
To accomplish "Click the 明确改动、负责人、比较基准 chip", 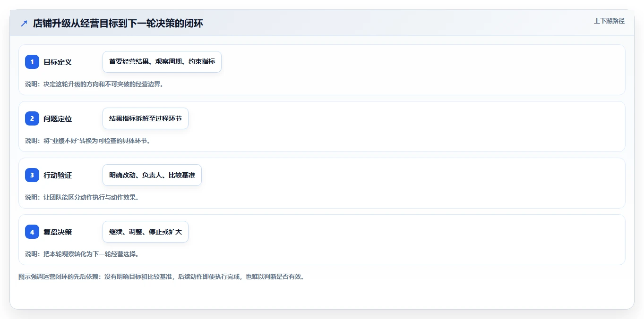I will tap(152, 175).
